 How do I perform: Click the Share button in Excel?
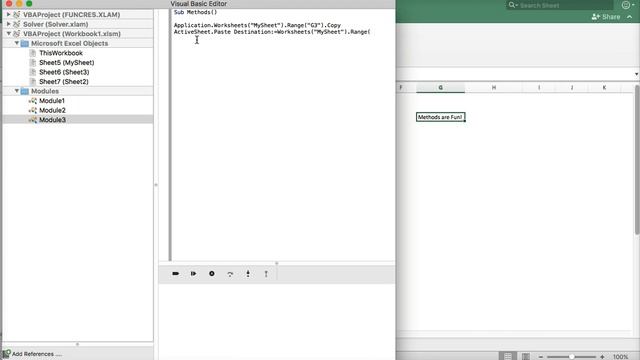[606, 17]
